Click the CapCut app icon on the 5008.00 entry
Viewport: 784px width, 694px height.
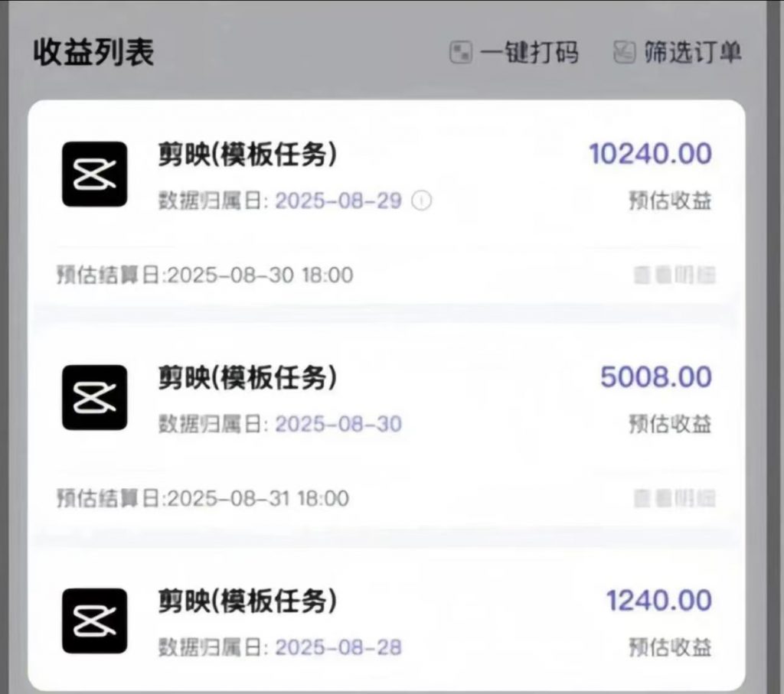pyautogui.click(x=94, y=397)
